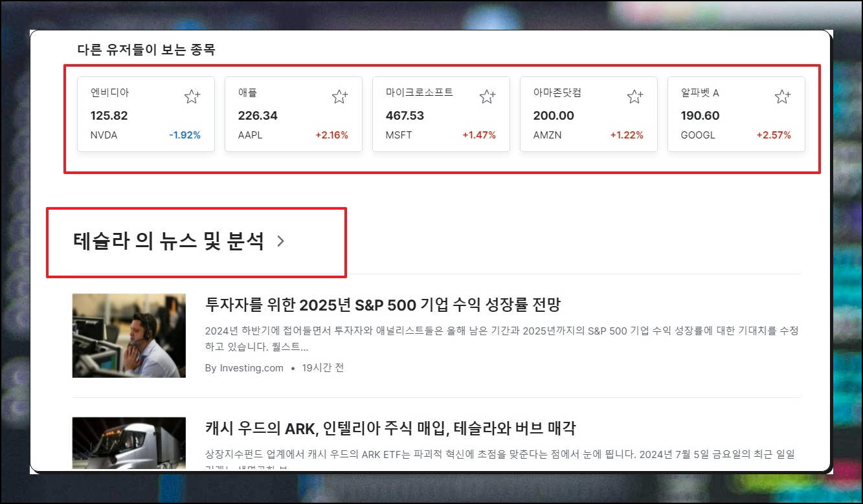The width and height of the screenshot is (863, 504).
Task: Add 엔비디아 to watchlist with star icon
Action: [x=192, y=97]
